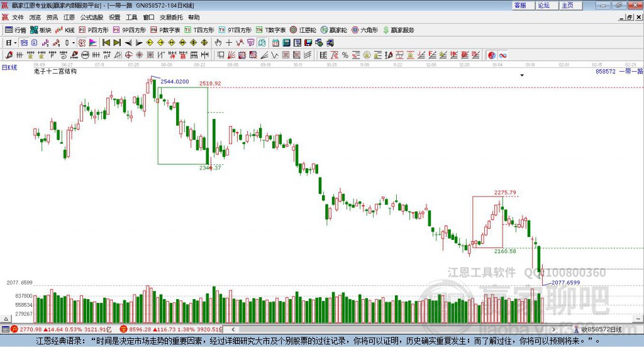644x347 pixels.
Task: Open the 江恩 menu
Action: pyautogui.click(x=69, y=17)
